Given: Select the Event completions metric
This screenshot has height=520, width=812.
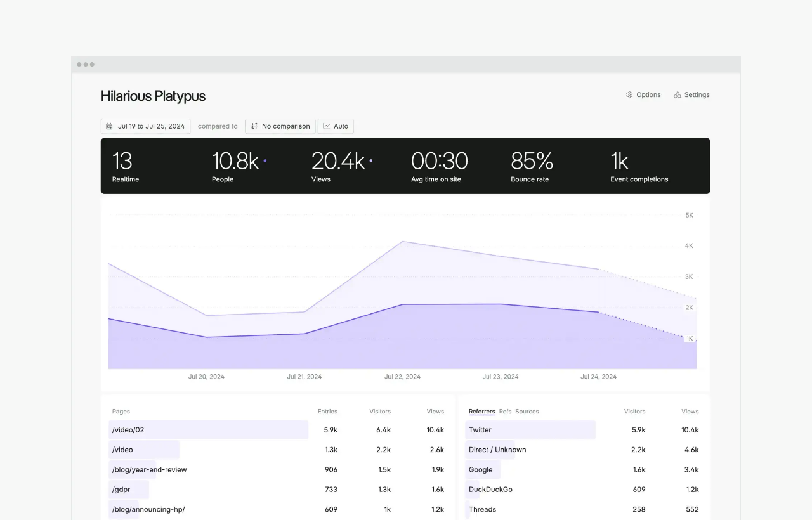Looking at the screenshot, I should click(x=639, y=166).
